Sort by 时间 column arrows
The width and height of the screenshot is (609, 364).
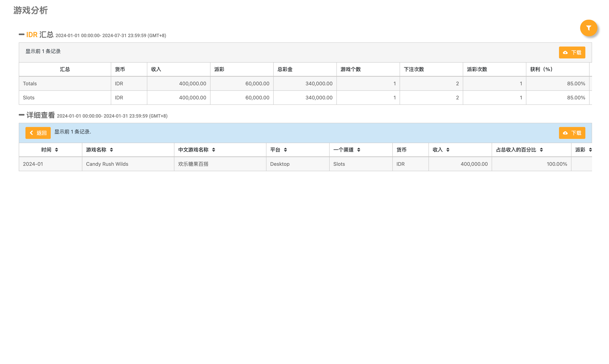(56, 150)
